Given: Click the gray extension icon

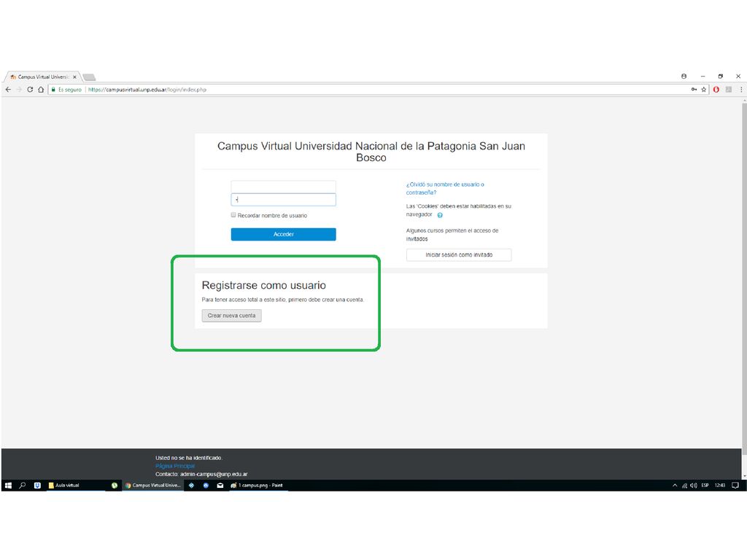Looking at the screenshot, I should coord(729,90).
